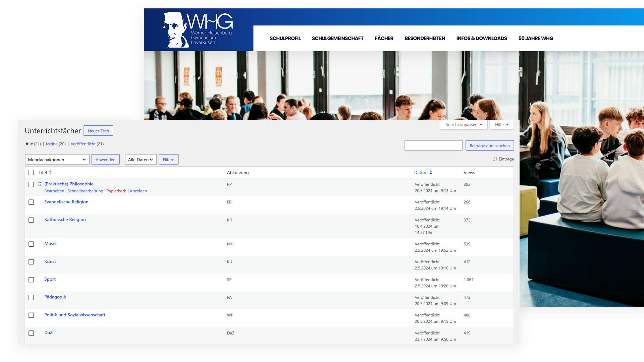This screenshot has width=644, height=362.
Task: Click the Anwenden button
Action: pos(105,160)
